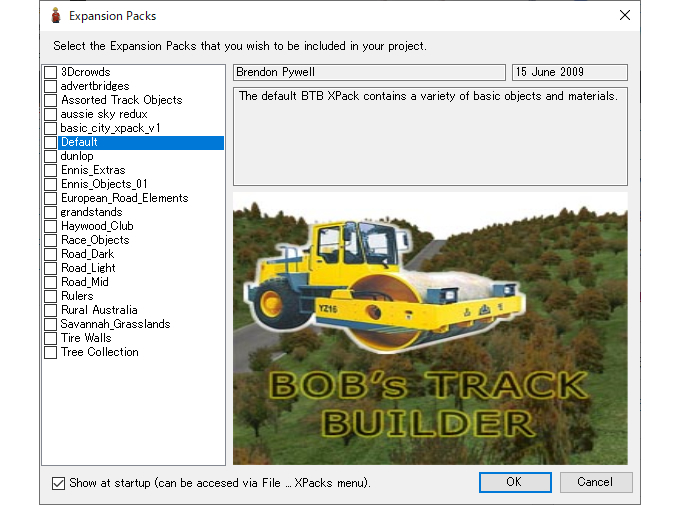This screenshot has width=680, height=505.
Task: Highlight the Tire Walls entry
Action: click(x=86, y=338)
